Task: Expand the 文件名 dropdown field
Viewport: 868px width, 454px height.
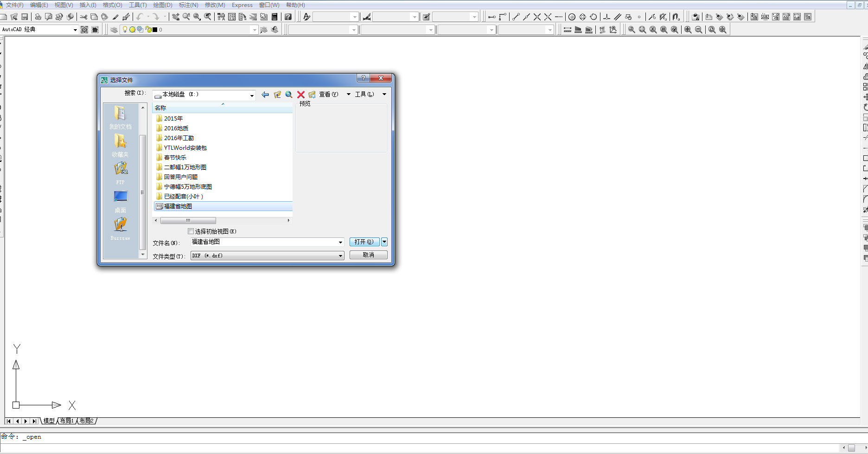Action: 341,242
